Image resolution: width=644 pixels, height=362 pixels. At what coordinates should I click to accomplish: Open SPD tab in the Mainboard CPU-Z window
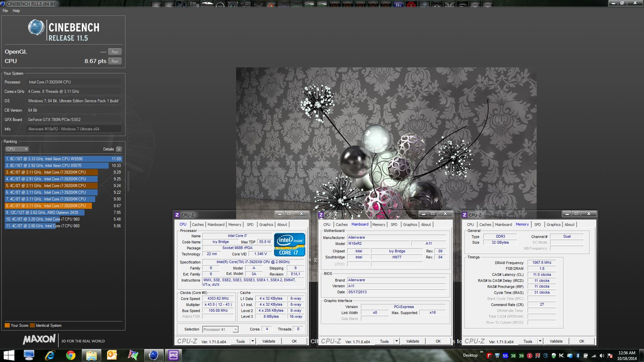[x=394, y=225]
